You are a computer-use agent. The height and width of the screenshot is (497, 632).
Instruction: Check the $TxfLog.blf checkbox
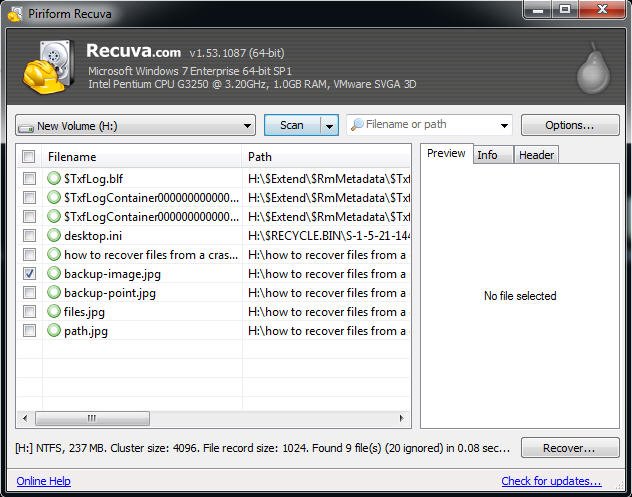tap(29, 178)
